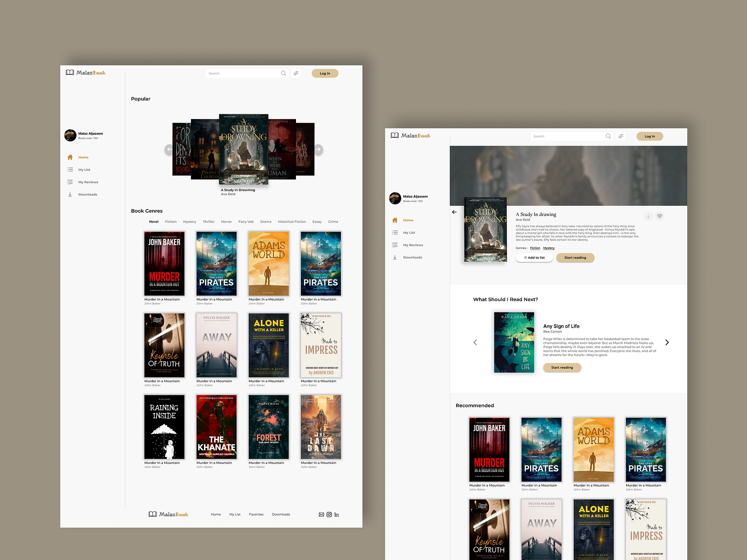
Task: Open the filter icon beside the search bar
Action: [296, 73]
